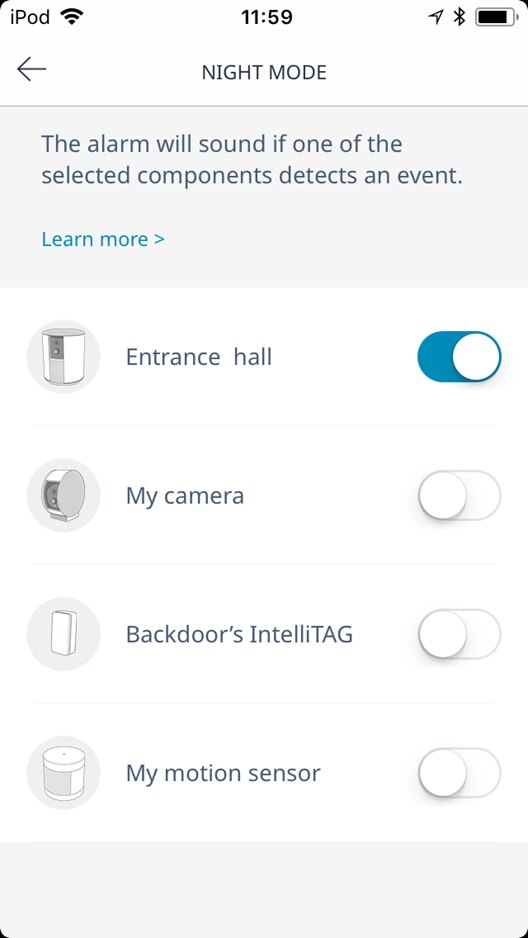The height and width of the screenshot is (938, 528).
Task: Turn on Backdoor's IntelliTAG switch
Action: point(459,634)
